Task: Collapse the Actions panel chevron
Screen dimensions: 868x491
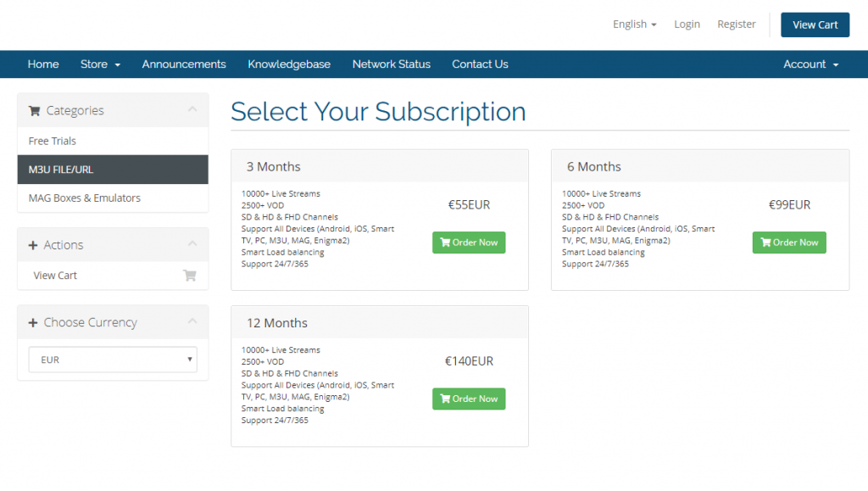Action: (192, 243)
